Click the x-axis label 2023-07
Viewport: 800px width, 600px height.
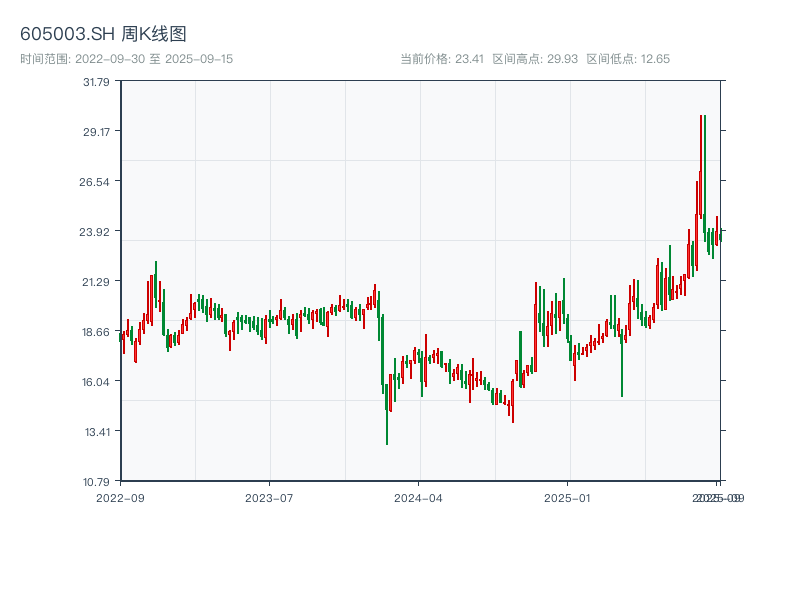pos(269,498)
